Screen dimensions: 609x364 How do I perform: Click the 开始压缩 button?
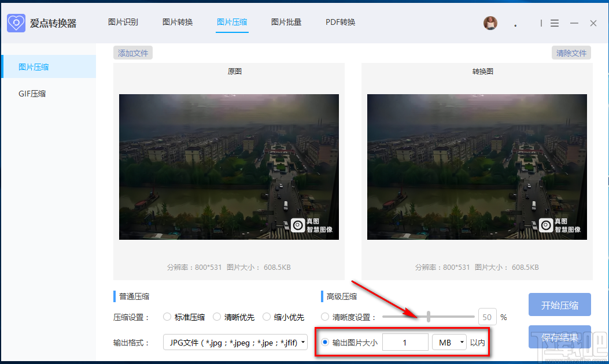pos(560,305)
